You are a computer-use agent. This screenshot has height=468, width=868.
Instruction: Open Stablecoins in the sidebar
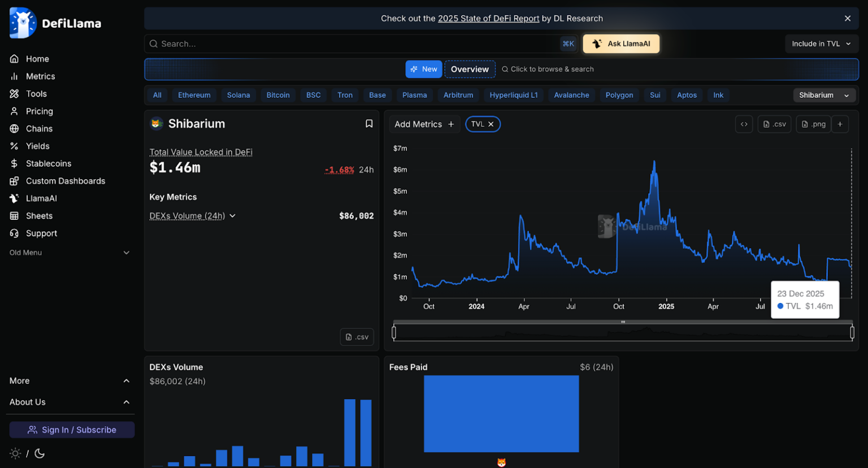(48, 163)
